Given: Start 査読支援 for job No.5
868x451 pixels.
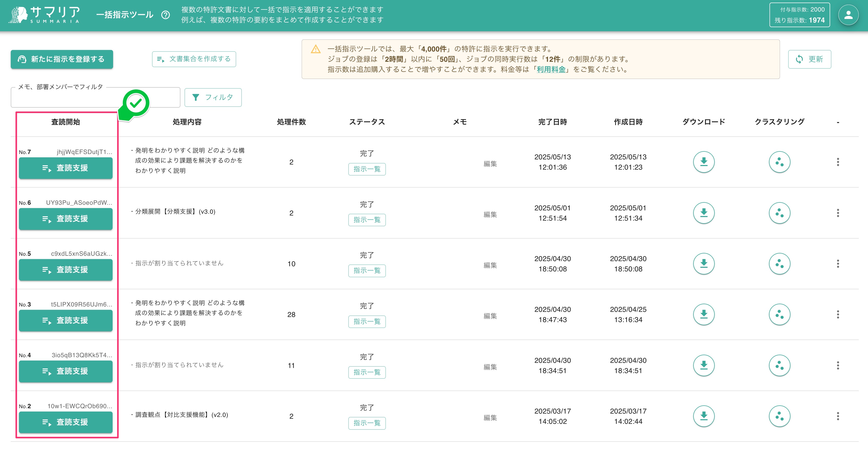Looking at the screenshot, I should (66, 270).
